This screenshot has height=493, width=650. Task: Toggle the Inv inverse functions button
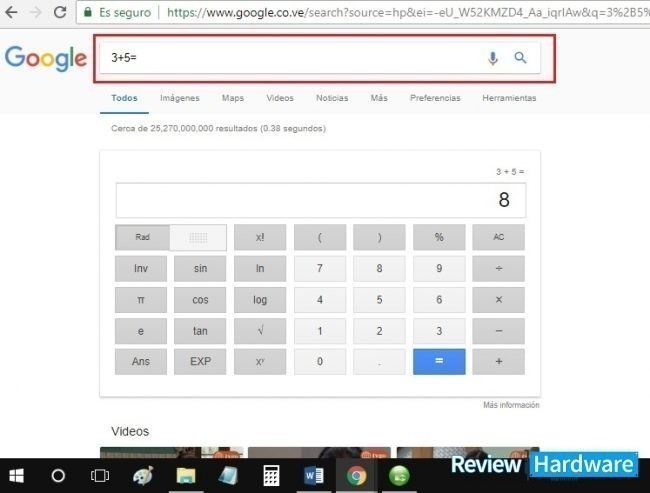pos(141,269)
